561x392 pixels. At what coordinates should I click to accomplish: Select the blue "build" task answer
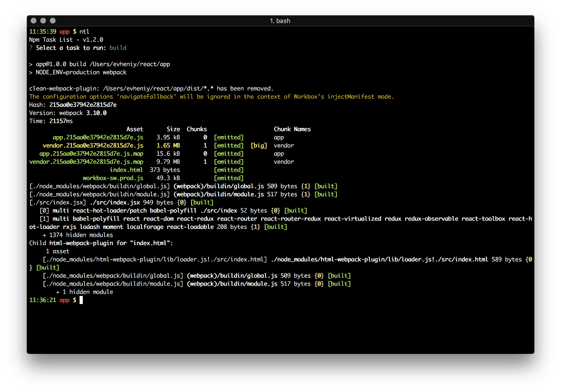(x=118, y=48)
